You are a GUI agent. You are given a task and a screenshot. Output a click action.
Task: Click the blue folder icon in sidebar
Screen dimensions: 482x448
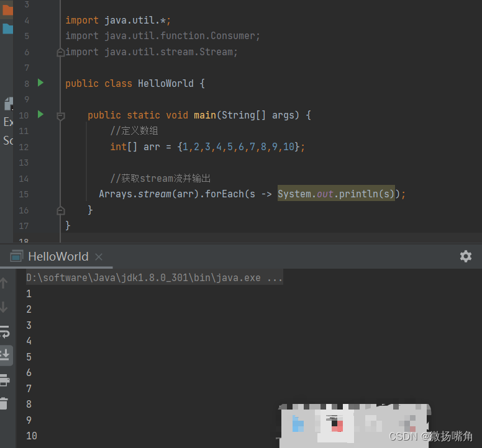click(7, 29)
